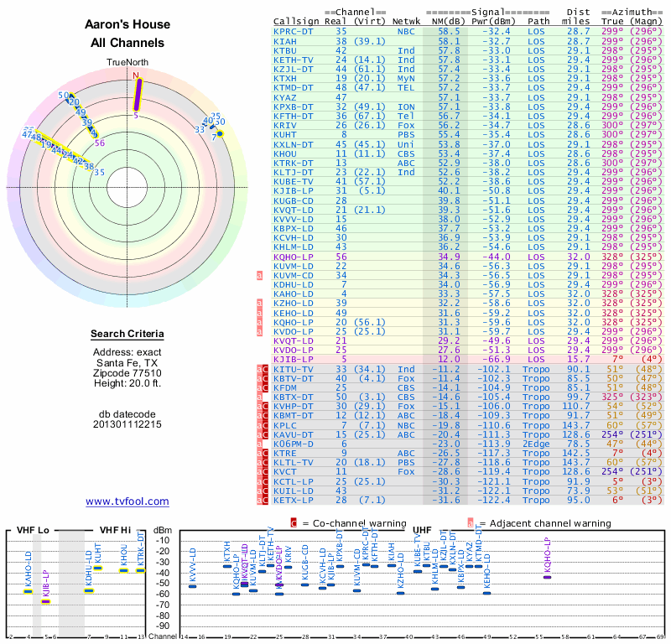This screenshot has height=644, width=671.
Task: Click the 110.7 distance for KVHP-DT
Action: 576,407
